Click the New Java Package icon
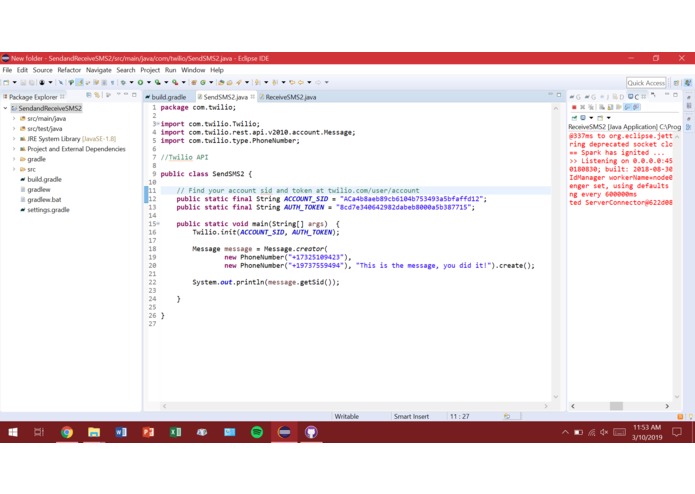695x494 pixels. coord(194,82)
